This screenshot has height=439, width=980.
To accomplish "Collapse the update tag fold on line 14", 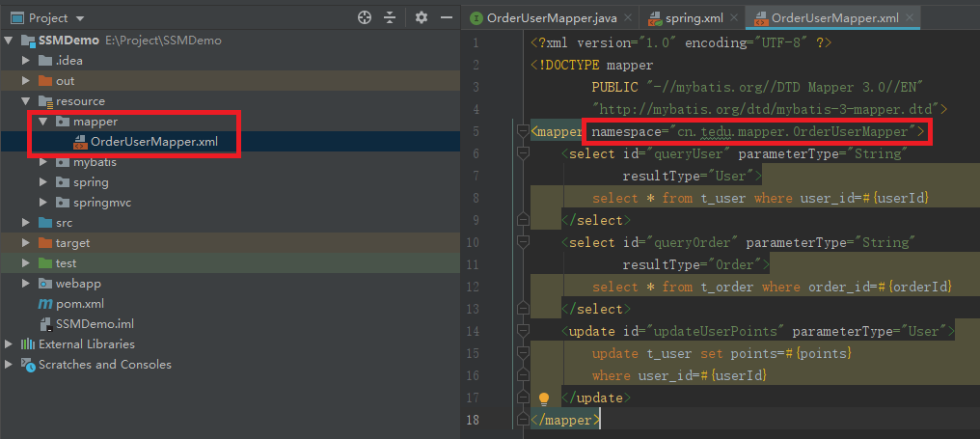I will 523,332.
